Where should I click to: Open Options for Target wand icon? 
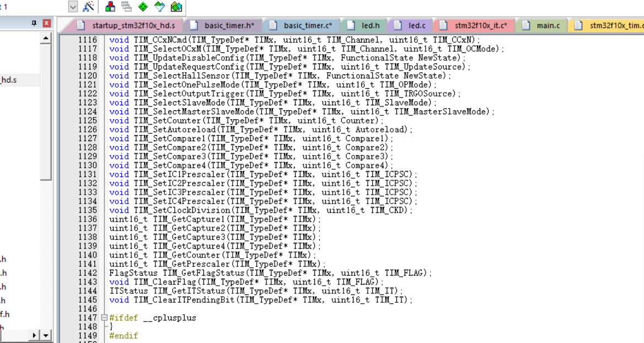coord(88,7)
